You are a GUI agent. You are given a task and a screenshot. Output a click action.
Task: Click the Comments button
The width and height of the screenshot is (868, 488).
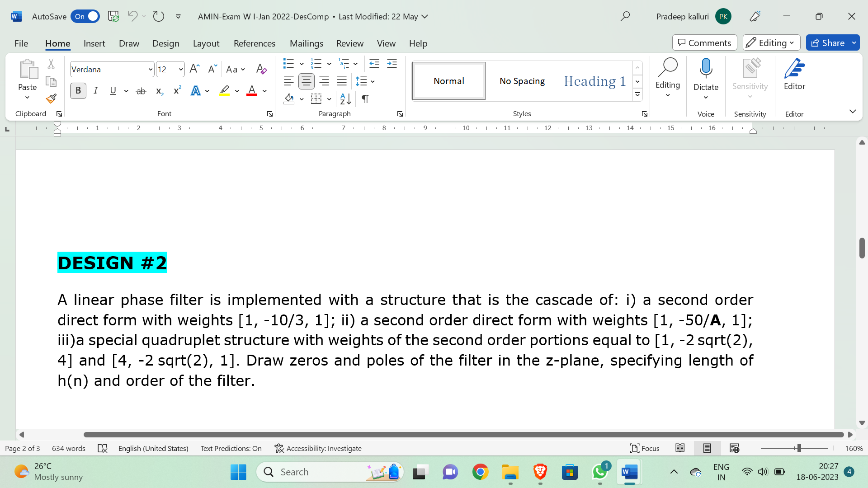(x=704, y=43)
